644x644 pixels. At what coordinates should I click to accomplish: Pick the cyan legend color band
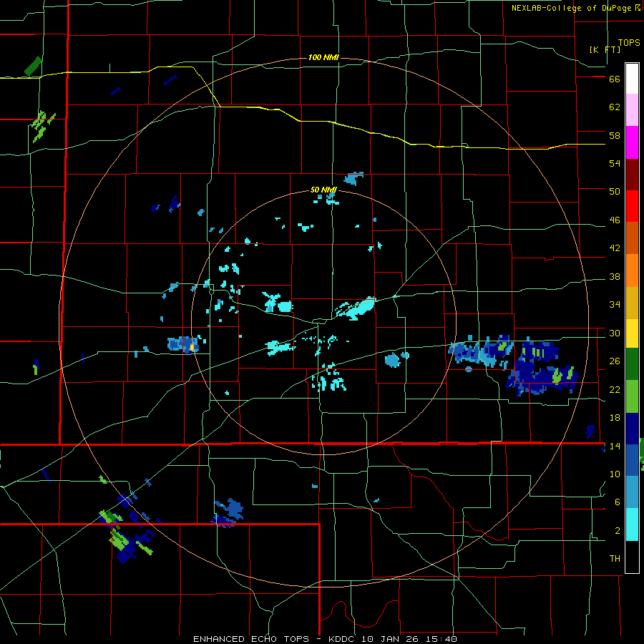click(x=632, y=525)
